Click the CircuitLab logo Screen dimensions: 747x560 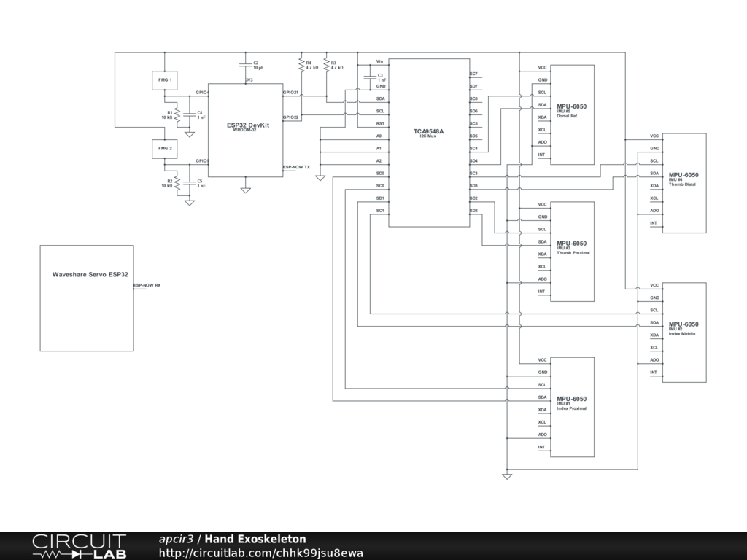(79, 546)
